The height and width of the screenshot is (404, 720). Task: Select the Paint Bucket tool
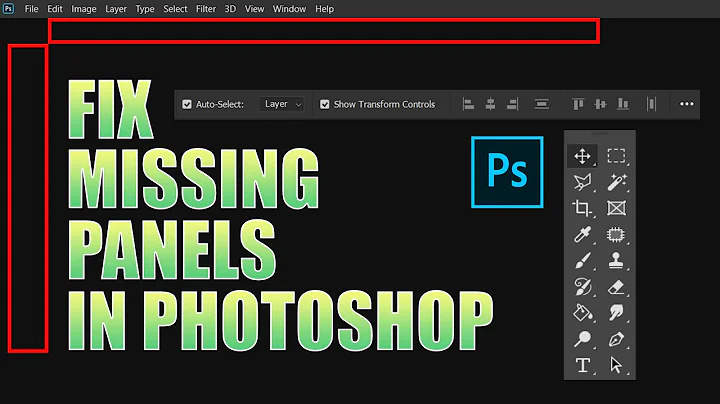click(582, 313)
